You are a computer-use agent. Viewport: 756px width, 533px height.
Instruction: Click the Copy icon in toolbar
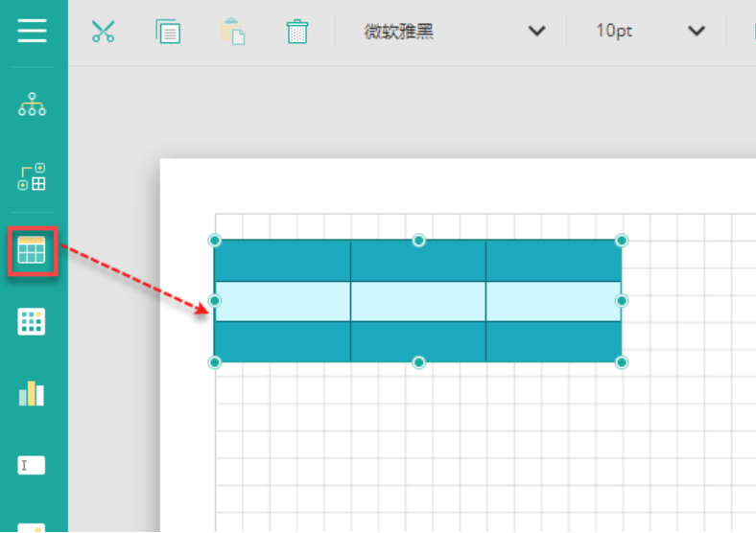tap(168, 31)
